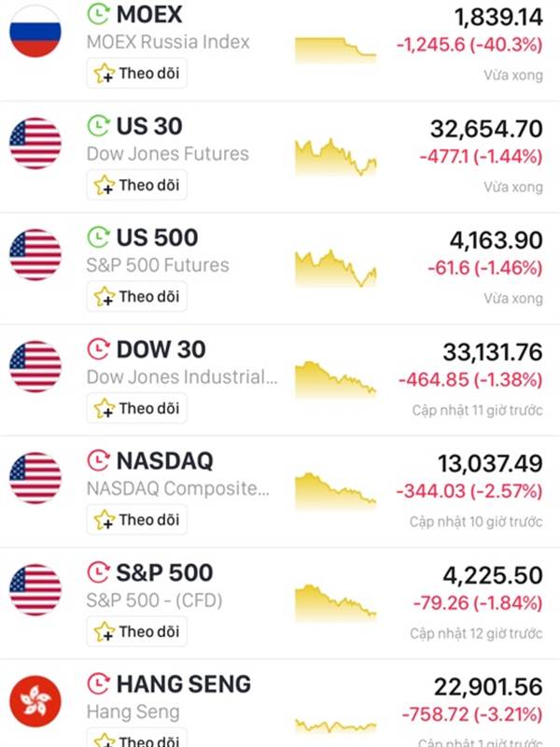Open the US 500 index title

tap(157, 237)
